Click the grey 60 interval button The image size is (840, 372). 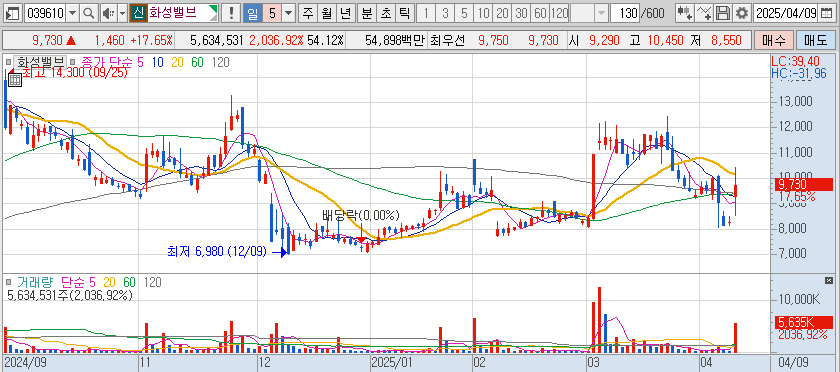click(541, 13)
